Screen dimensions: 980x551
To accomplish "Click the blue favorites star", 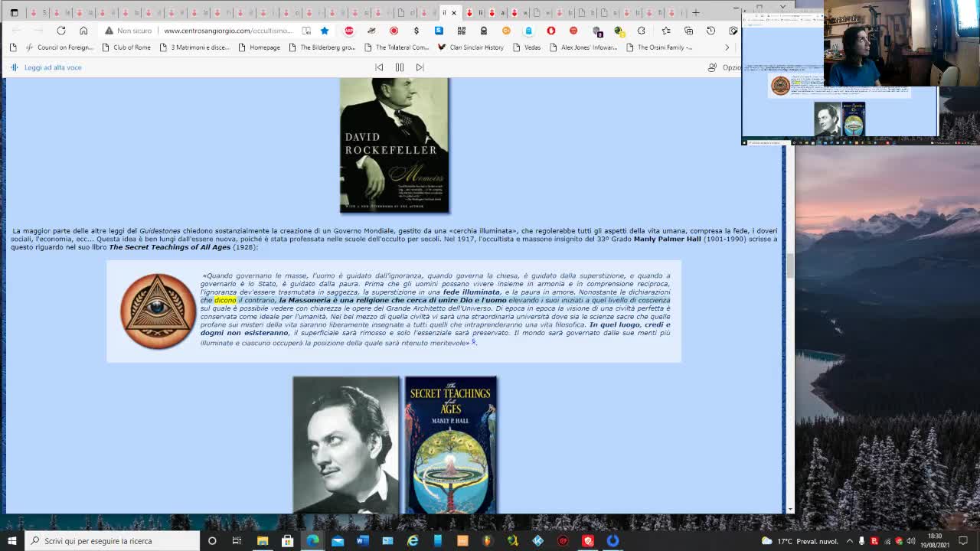I will coord(325,31).
